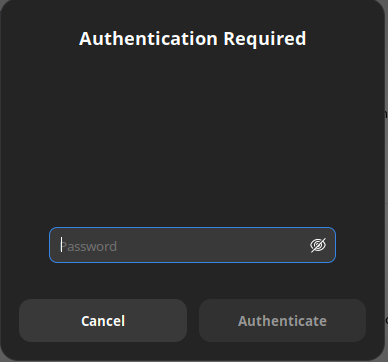Click the Password placeholder text
Viewport: 388px width, 362px height.
click(x=89, y=247)
